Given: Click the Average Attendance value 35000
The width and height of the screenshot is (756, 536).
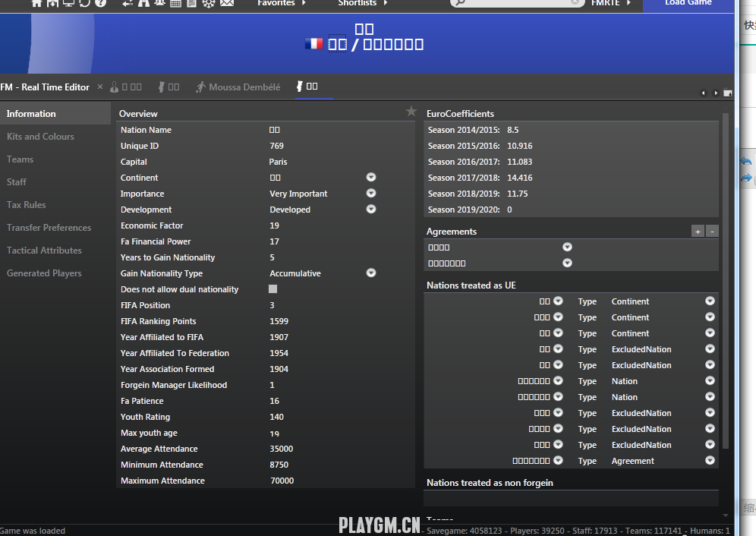Looking at the screenshot, I should point(282,449).
